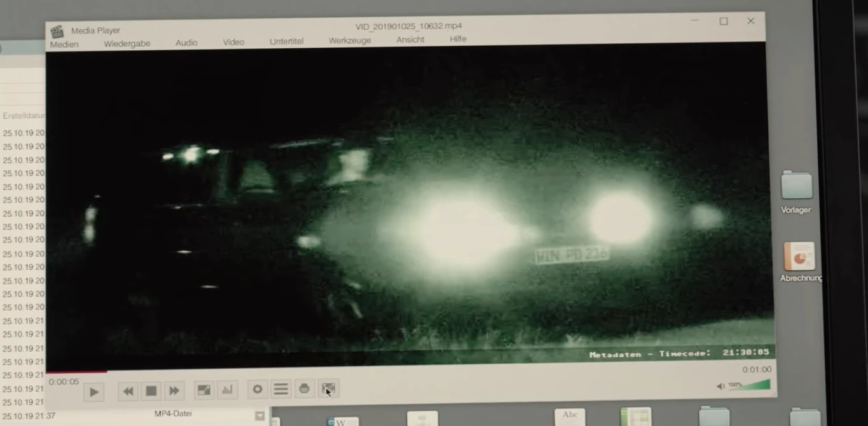The height and width of the screenshot is (426, 868).
Task: Click the elapsed time 0:00:05 label
Action: [64, 381]
